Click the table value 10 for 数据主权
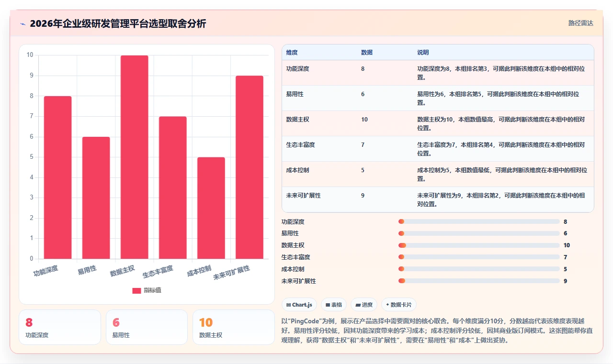The image size is (613, 364). click(364, 120)
